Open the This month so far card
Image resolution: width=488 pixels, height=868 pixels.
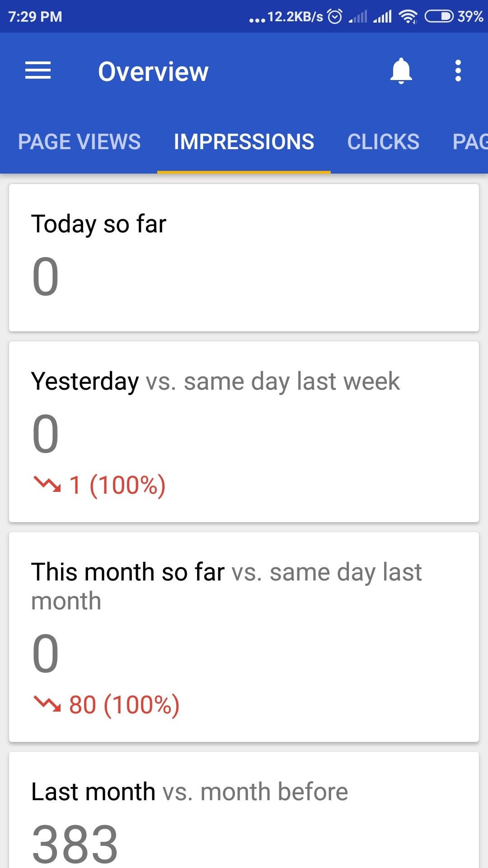(x=244, y=637)
